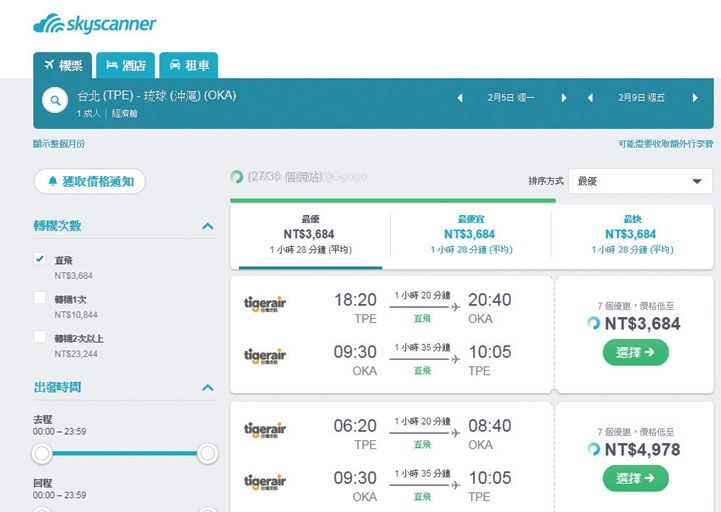Image resolution: width=721 pixels, height=512 pixels.
Task: Click the NT$3,684 result price
Action: coord(642,323)
